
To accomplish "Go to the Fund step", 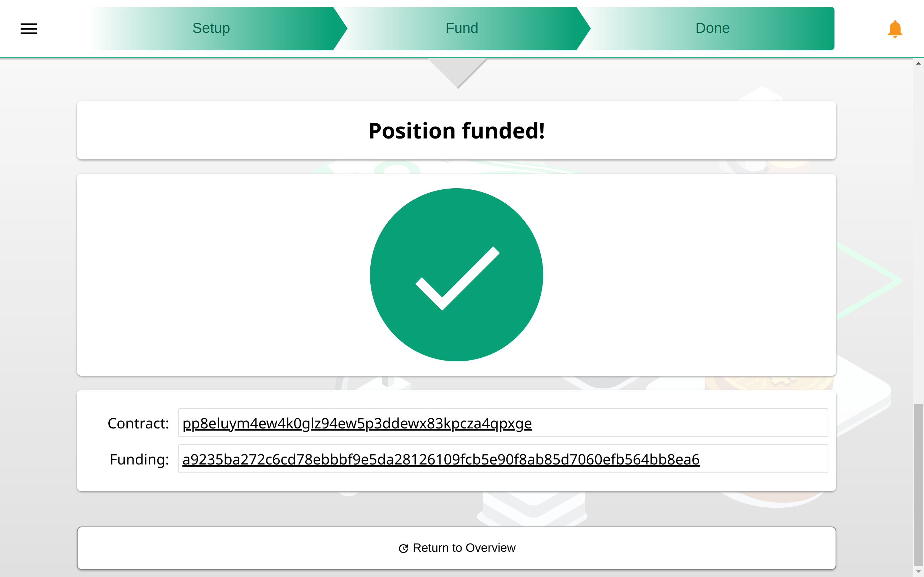I will tap(462, 28).
